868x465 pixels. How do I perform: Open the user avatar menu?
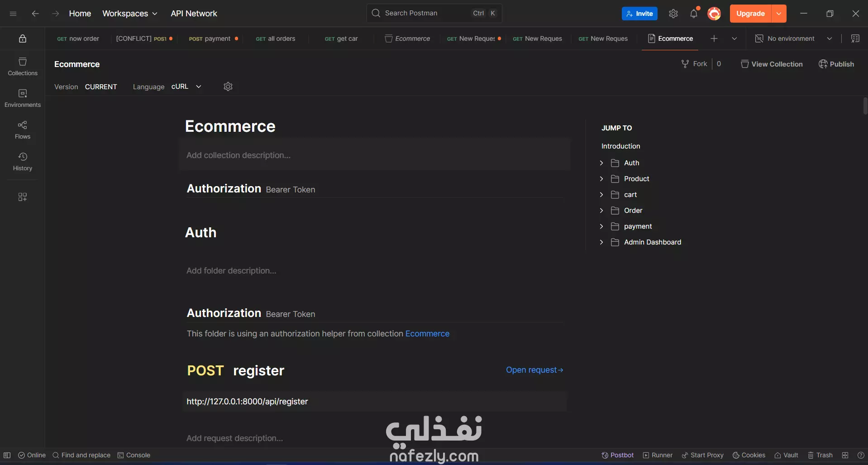click(x=714, y=14)
